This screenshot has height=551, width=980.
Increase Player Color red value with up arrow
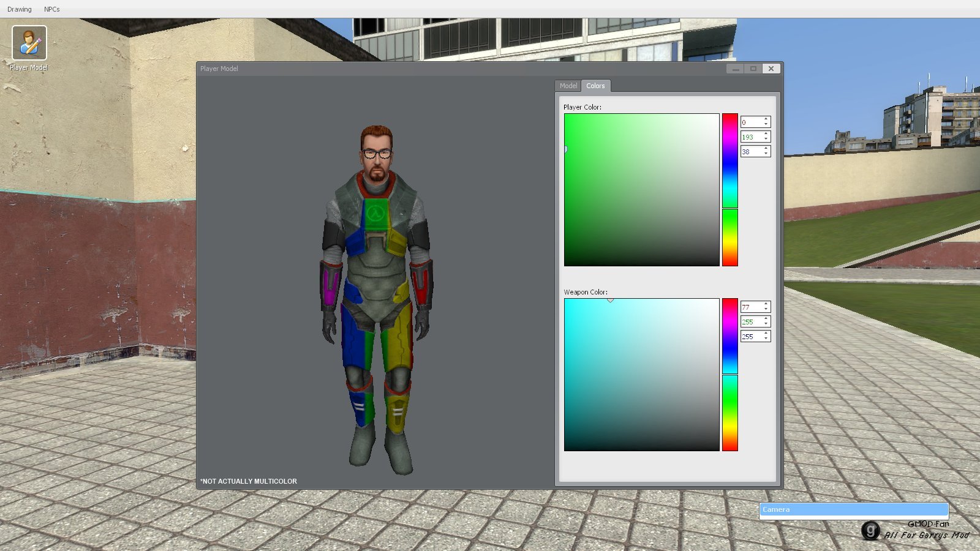766,119
